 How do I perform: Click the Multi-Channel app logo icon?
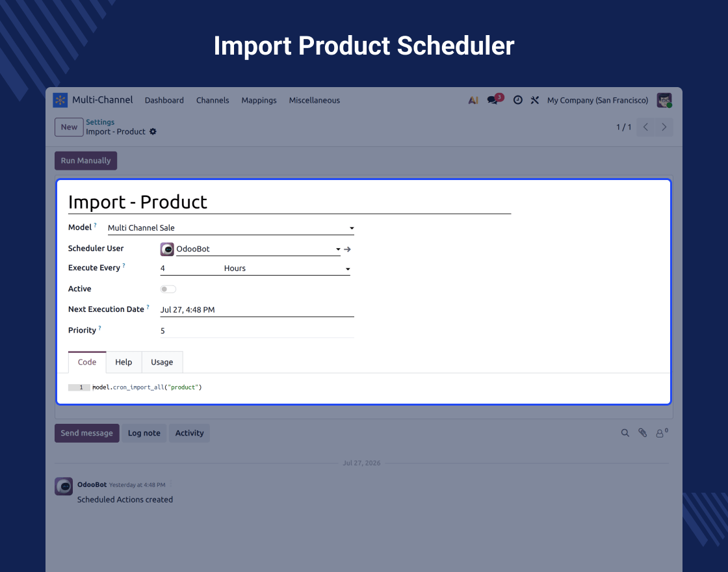click(x=60, y=100)
